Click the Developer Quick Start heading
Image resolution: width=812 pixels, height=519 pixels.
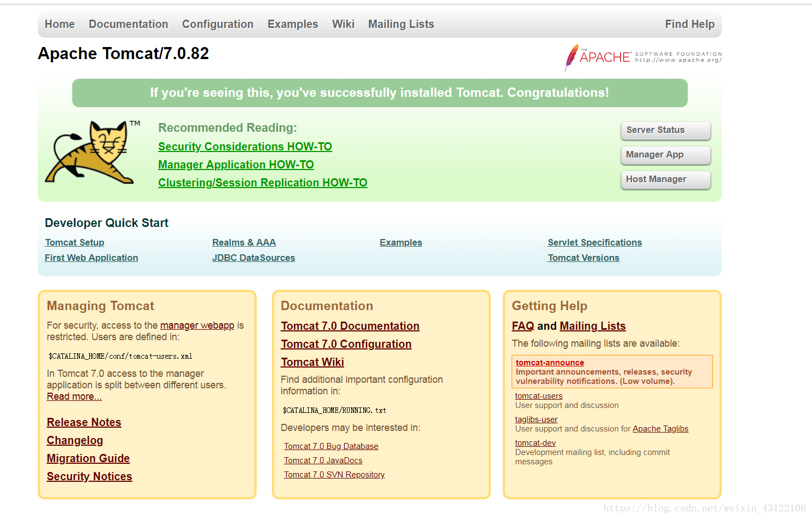coord(107,223)
